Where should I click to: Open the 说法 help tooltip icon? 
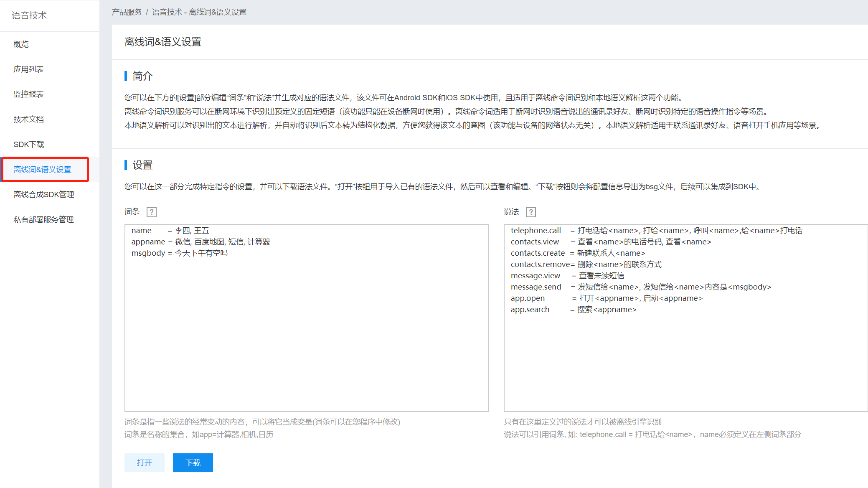click(x=530, y=212)
